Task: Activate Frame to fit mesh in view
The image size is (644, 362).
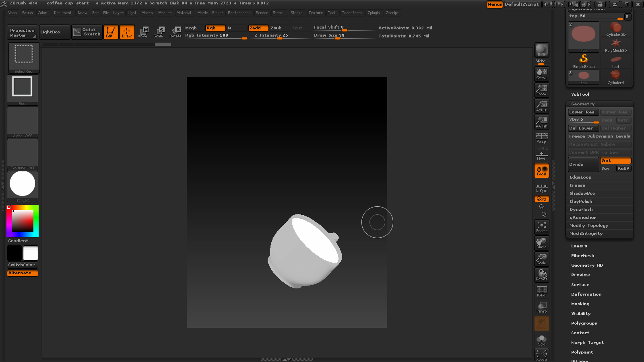Action: click(x=541, y=227)
